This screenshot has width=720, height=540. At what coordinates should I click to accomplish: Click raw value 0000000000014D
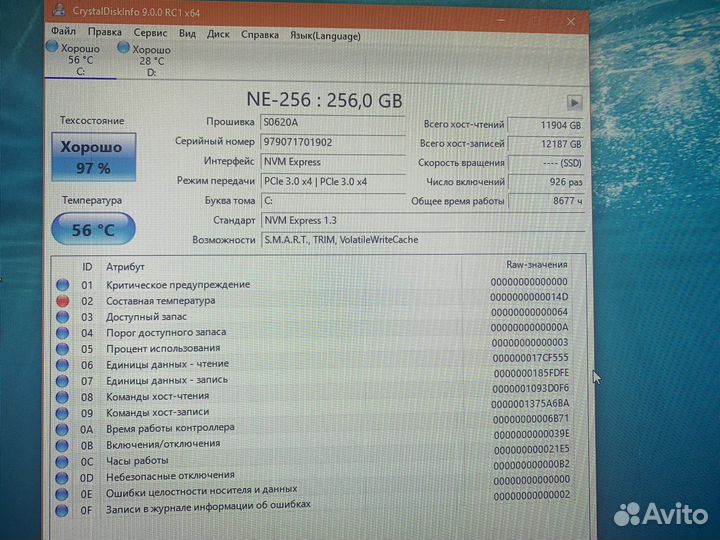tap(529, 297)
